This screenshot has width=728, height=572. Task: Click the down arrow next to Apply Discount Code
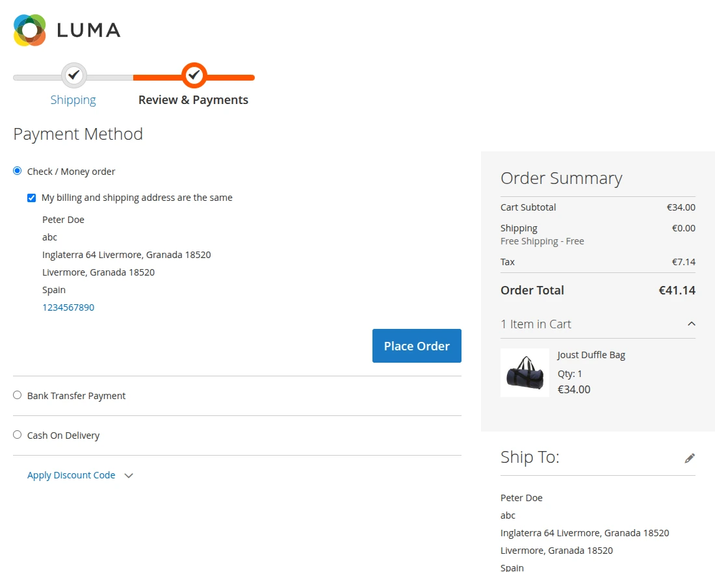click(x=129, y=475)
